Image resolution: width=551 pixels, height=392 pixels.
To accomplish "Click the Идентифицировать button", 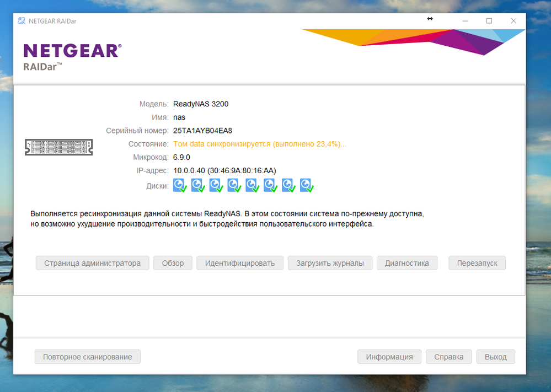I will [x=240, y=263].
